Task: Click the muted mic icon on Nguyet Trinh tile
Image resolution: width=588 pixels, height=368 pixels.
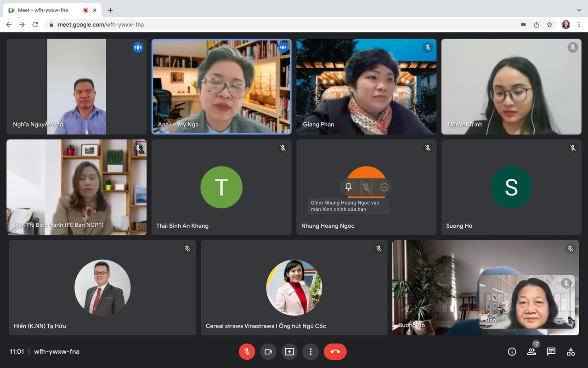Action: click(572, 47)
